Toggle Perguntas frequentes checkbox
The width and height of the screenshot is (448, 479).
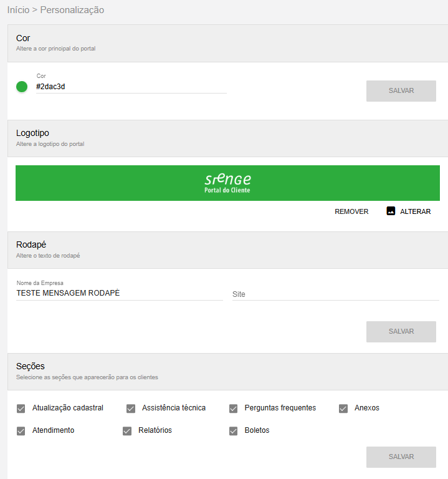(233, 409)
